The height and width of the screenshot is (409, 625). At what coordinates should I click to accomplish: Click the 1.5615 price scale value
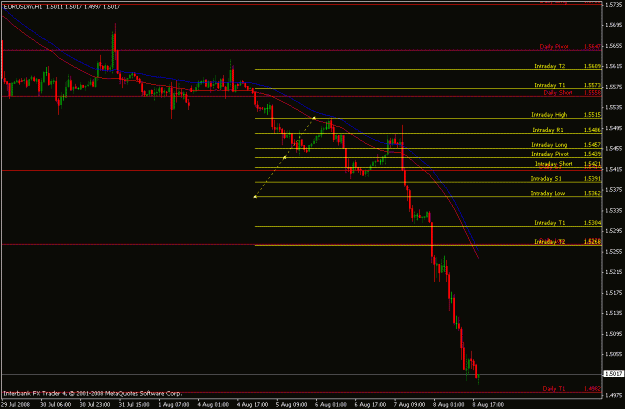pyautogui.click(x=613, y=66)
